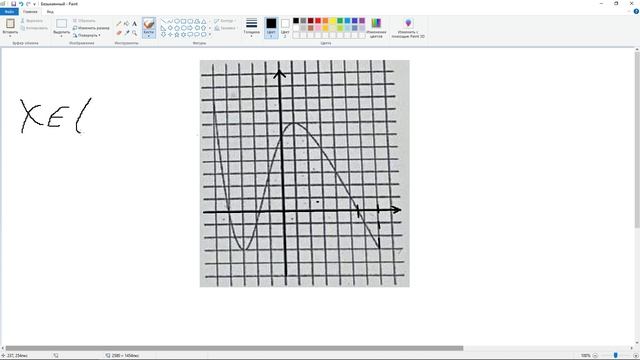
Task: Click the Cut (Вырезать) button
Action: tap(32, 20)
